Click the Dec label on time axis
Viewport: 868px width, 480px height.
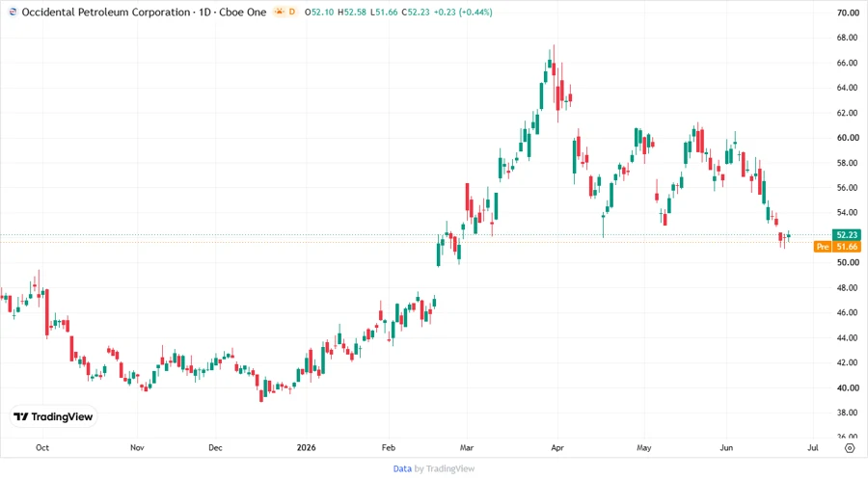pyautogui.click(x=215, y=447)
